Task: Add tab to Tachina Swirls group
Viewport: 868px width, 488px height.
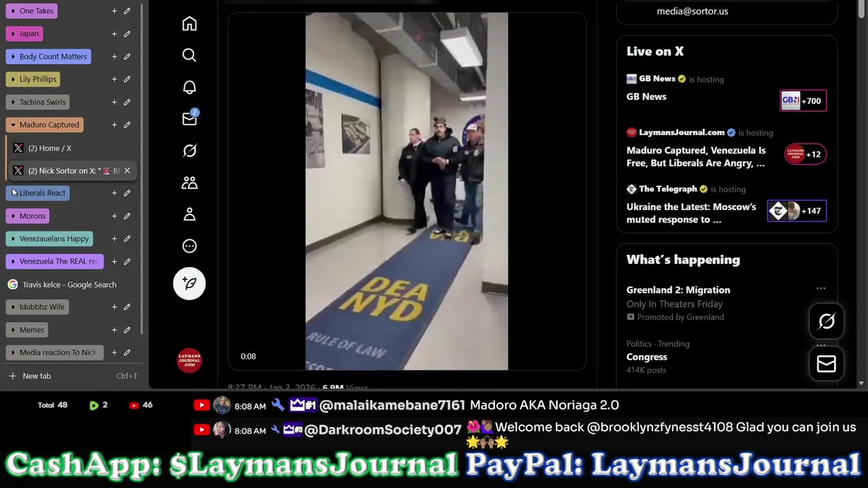Action: (x=114, y=102)
